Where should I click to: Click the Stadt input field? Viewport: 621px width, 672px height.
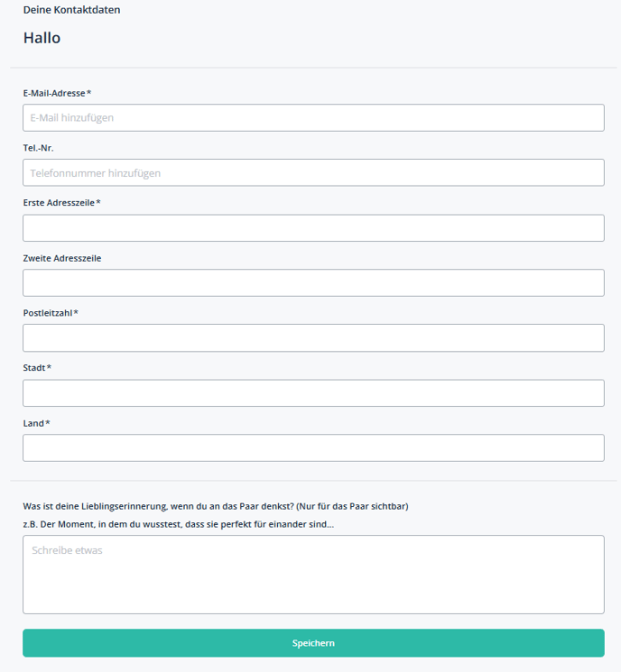pos(313,393)
